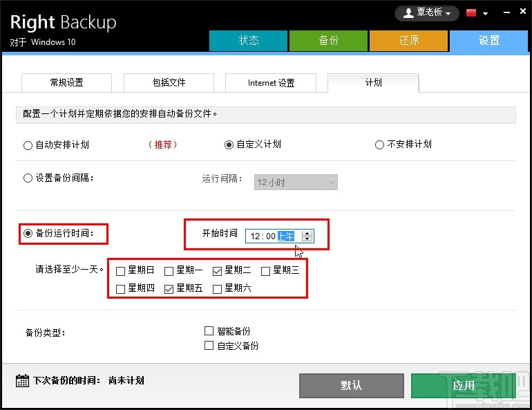The height and width of the screenshot is (410, 532).
Task: Click the user profile icon
Action: [x=408, y=13]
